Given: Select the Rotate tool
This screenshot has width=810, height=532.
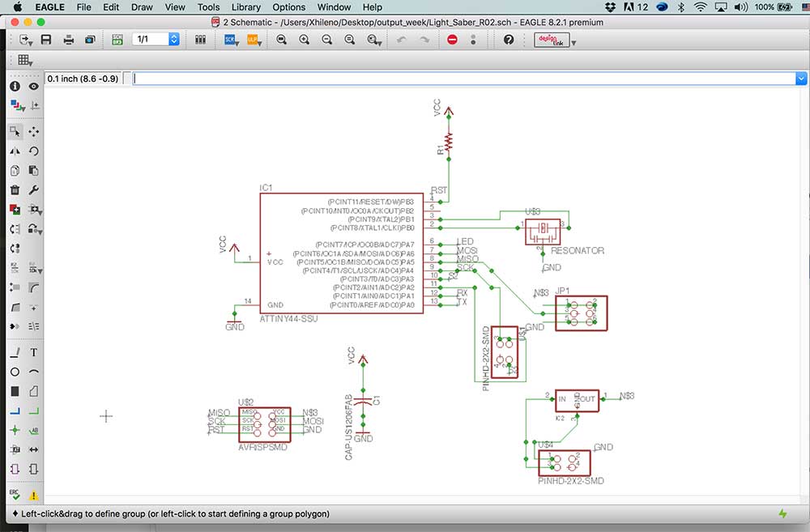Looking at the screenshot, I should pos(33,151).
